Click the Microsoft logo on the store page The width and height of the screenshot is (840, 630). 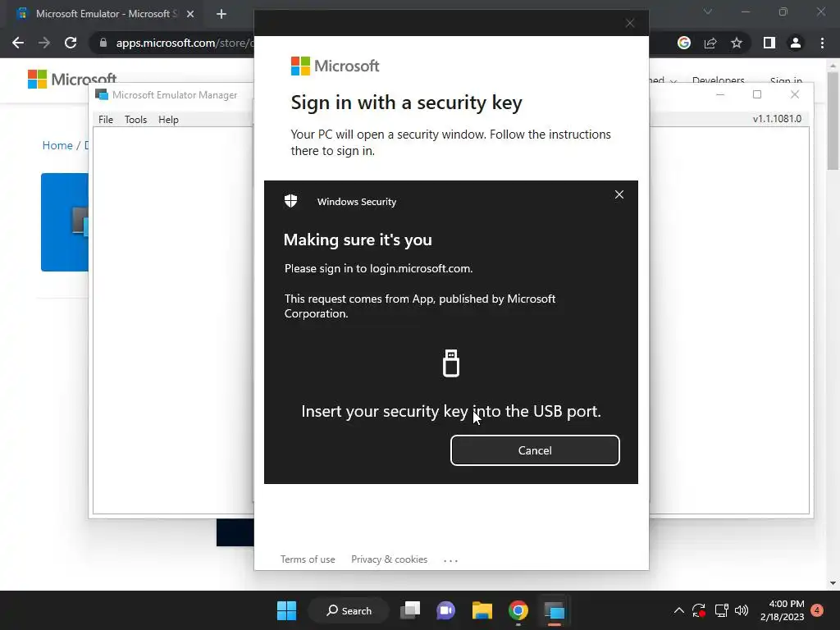72,80
